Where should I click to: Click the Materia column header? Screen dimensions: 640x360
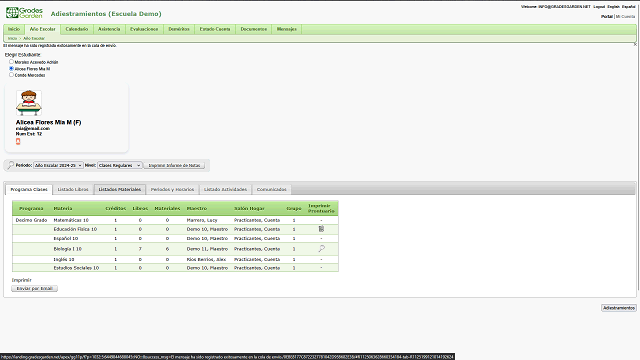coord(63,208)
